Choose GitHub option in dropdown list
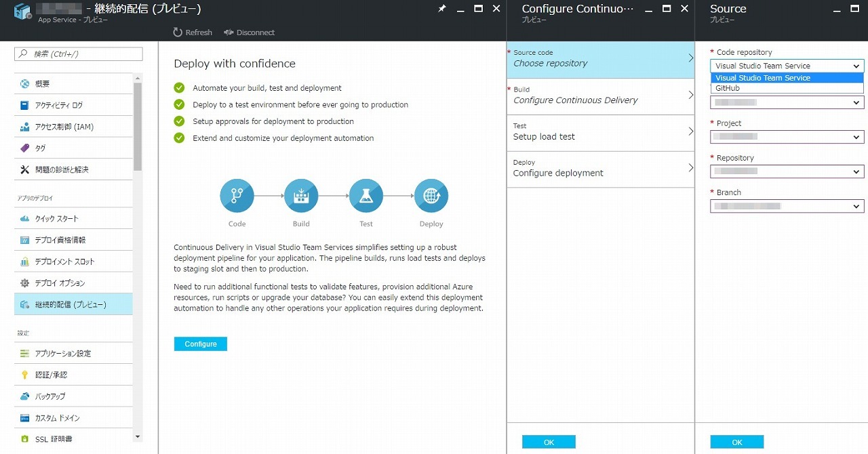Screen dimensions: 868x454 787,88
